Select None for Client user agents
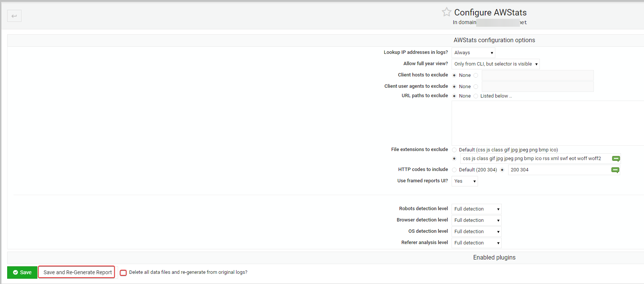The height and width of the screenshot is (284, 644). pyautogui.click(x=454, y=87)
